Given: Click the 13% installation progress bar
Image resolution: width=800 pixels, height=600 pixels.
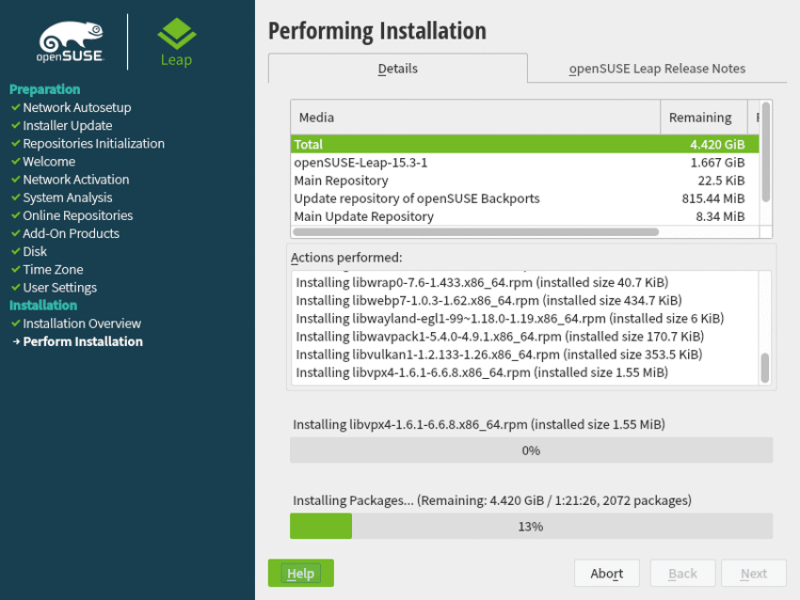Looking at the screenshot, I should [x=531, y=526].
